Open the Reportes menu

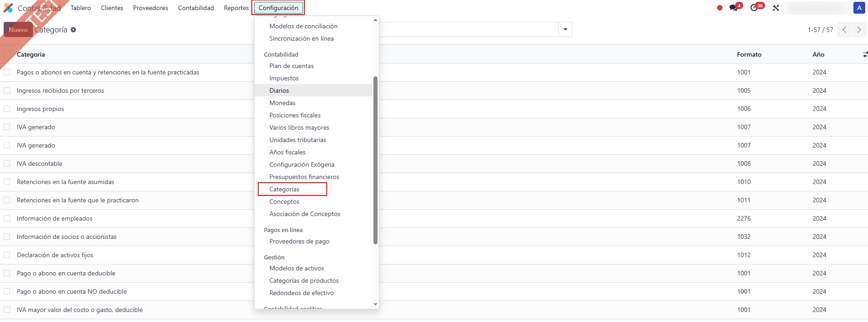click(236, 8)
